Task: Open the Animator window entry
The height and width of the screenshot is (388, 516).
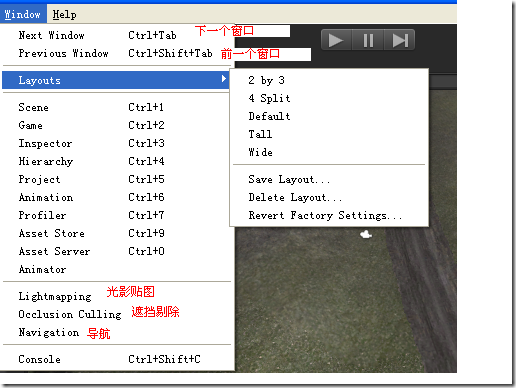Action: [117, 269]
